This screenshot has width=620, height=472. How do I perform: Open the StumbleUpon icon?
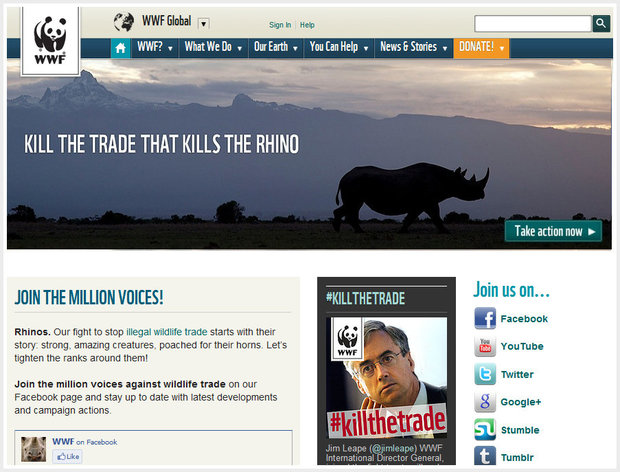pos(485,430)
